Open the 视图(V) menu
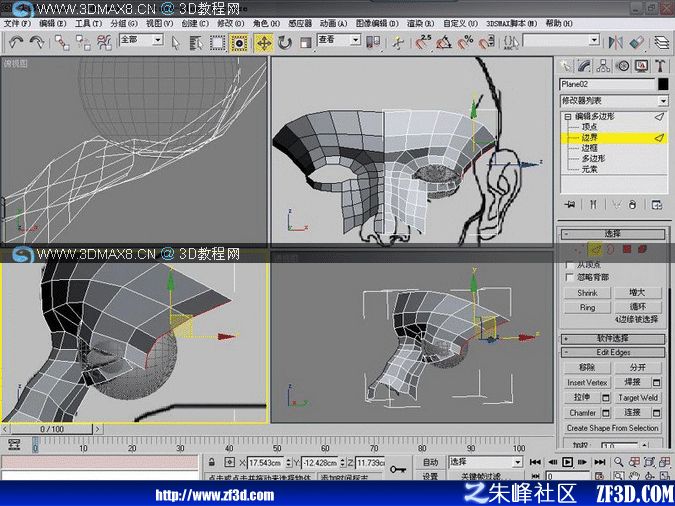 pyautogui.click(x=159, y=23)
